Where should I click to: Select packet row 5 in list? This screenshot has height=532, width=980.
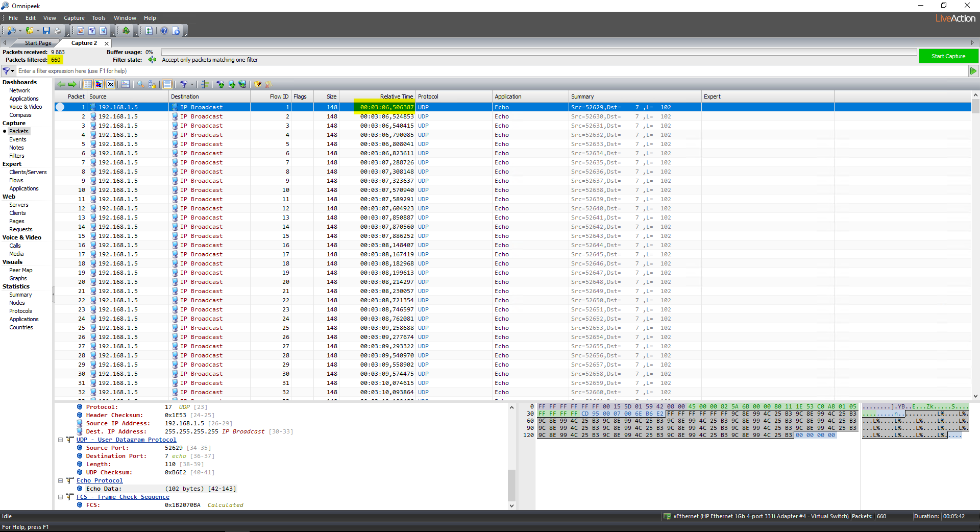point(512,144)
